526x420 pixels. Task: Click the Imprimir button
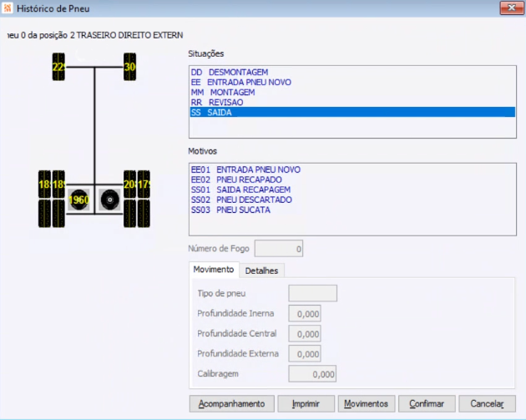pos(306,403)
